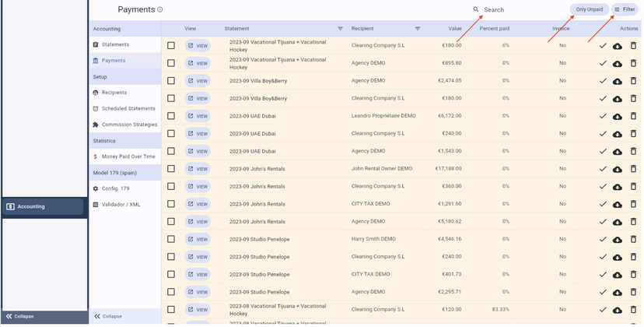Open Config. 179 settings
The image size is (644, 327).
tap(125, 188)
